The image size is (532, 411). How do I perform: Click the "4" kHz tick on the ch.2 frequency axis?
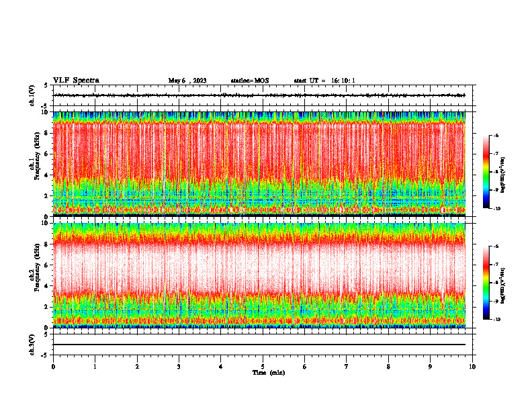point(46,286)
